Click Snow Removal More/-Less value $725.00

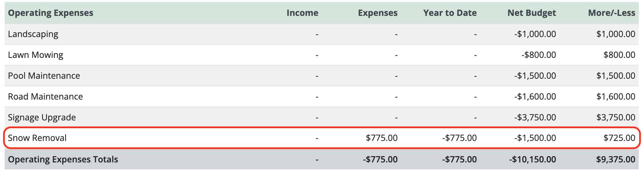[x=619, y=138]
